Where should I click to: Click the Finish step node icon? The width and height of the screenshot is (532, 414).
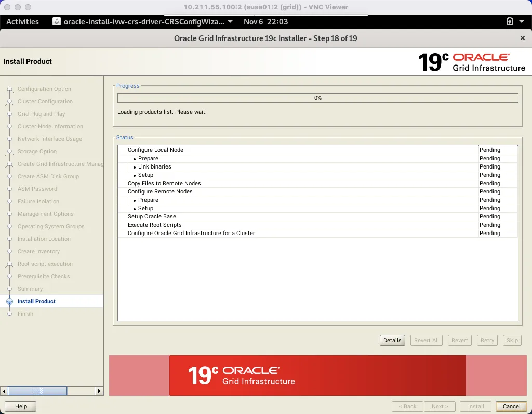coord(9,314)
